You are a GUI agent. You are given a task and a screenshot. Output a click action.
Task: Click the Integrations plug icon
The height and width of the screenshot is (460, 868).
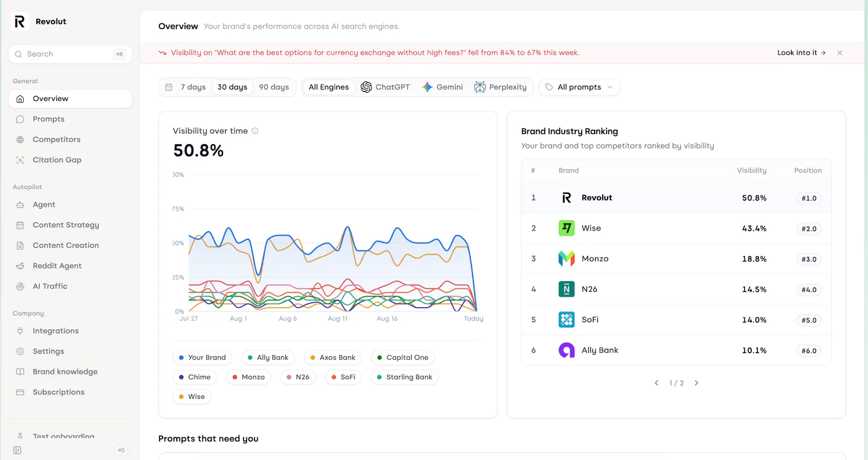pos(20,331)
